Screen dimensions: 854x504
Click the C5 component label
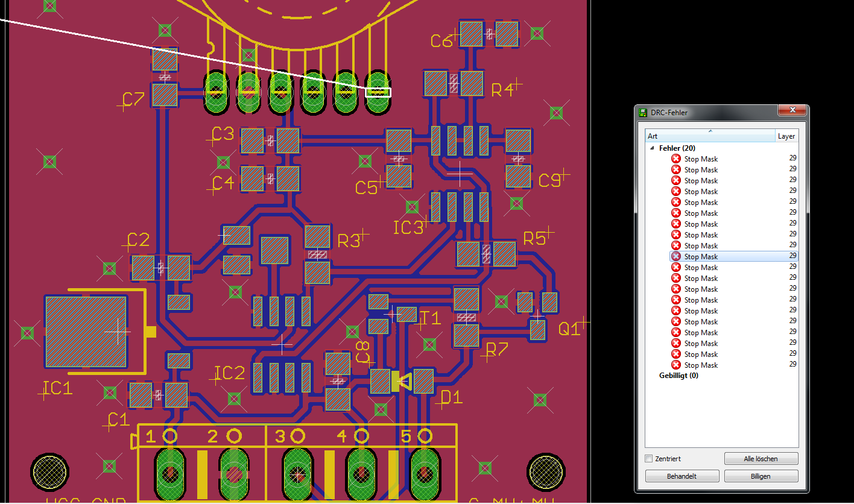(366, 188)
